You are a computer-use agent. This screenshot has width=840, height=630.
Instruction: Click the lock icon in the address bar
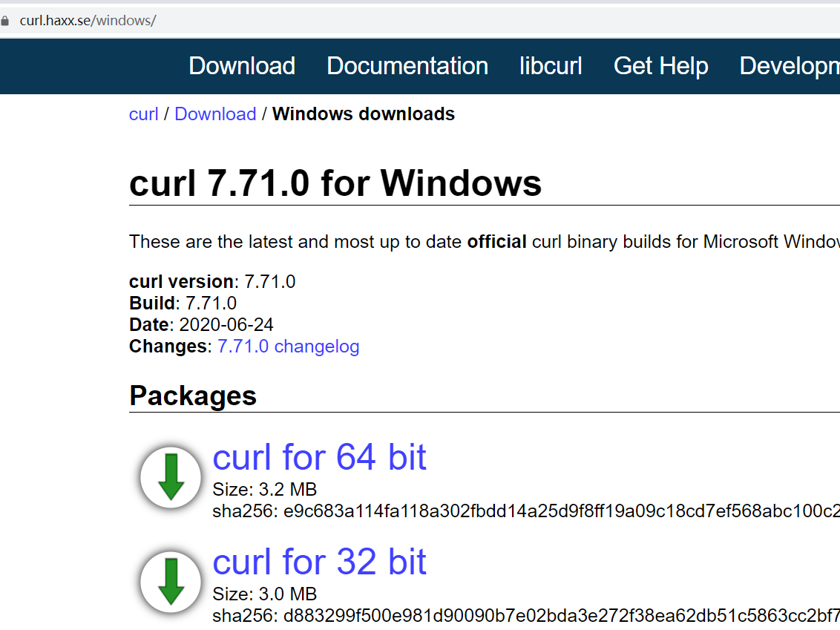[x=4, y=21]
